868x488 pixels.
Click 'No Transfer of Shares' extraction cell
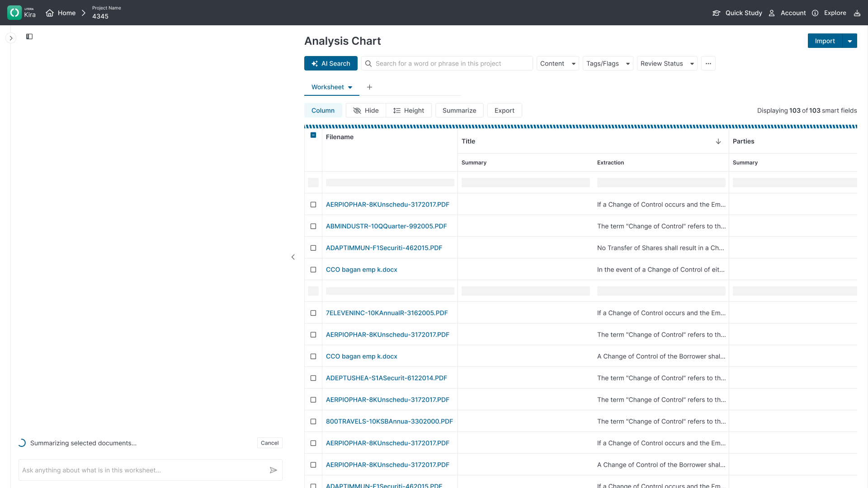click(661, 248)
